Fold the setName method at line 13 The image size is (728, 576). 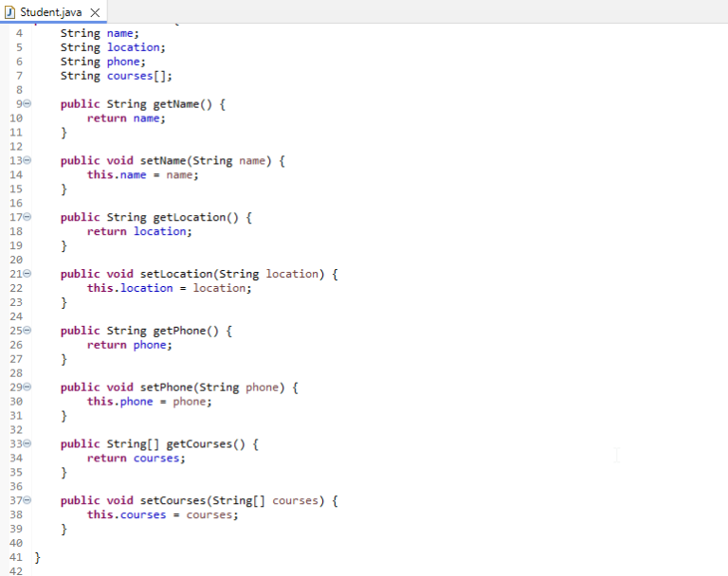click(x=28, y=161)
